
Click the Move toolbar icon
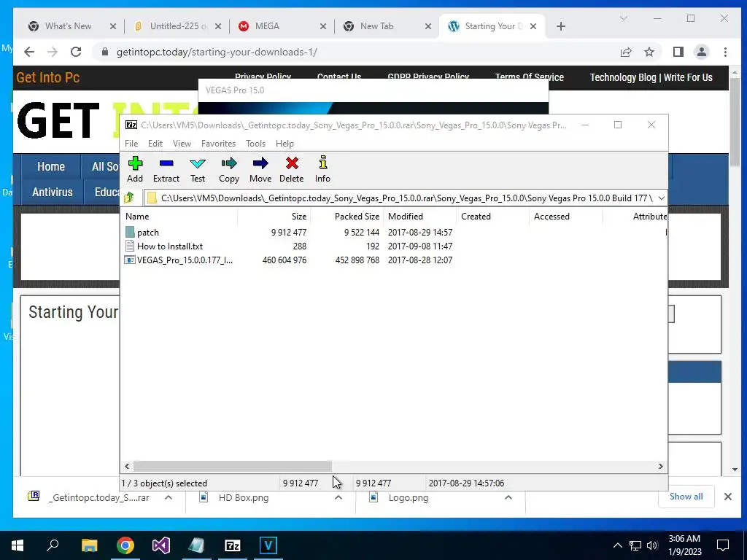(260, 169)
